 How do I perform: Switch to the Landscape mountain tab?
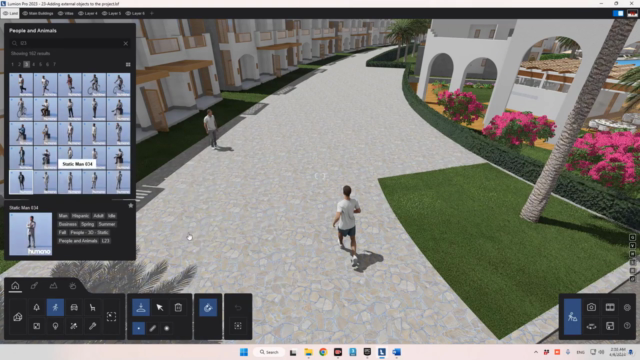click(53, 285)
